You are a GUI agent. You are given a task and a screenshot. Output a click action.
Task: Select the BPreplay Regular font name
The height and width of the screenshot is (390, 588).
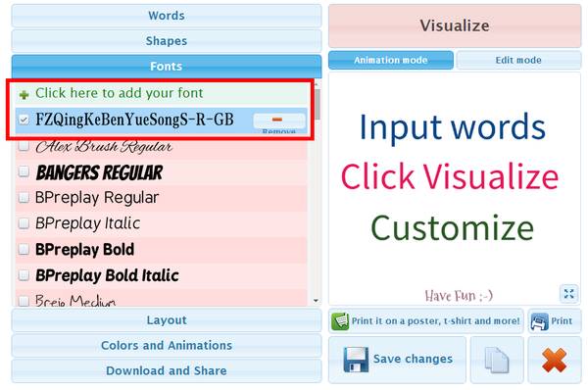97,198
